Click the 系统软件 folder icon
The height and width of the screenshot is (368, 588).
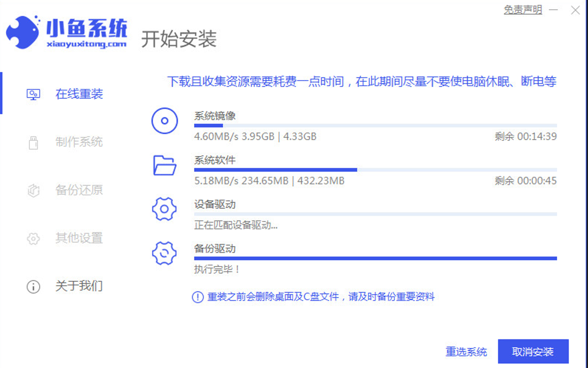(x=164, y=165)
